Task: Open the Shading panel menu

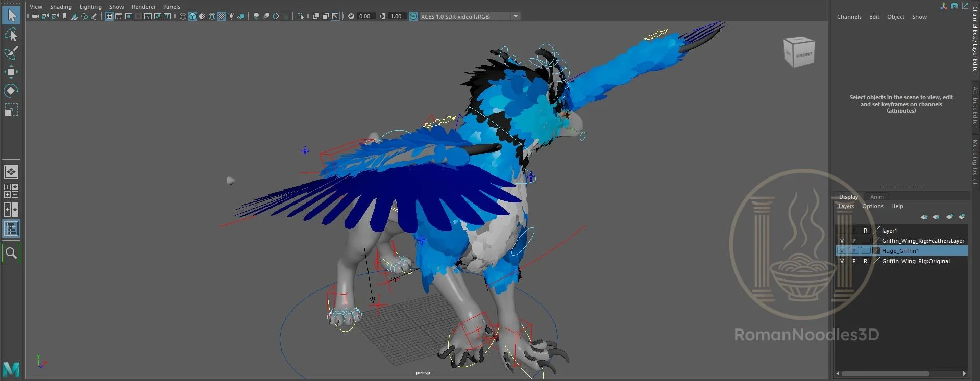Action: (61, 7)
